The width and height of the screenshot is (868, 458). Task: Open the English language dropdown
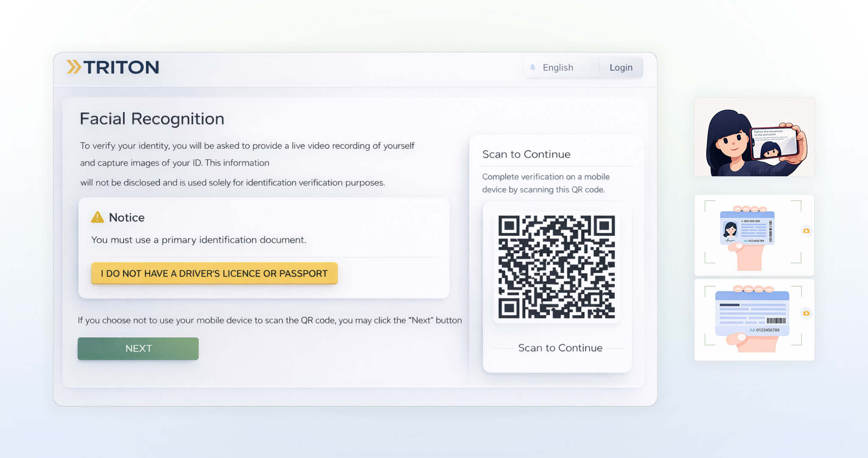pyautogui.click(x=558, y=67)
